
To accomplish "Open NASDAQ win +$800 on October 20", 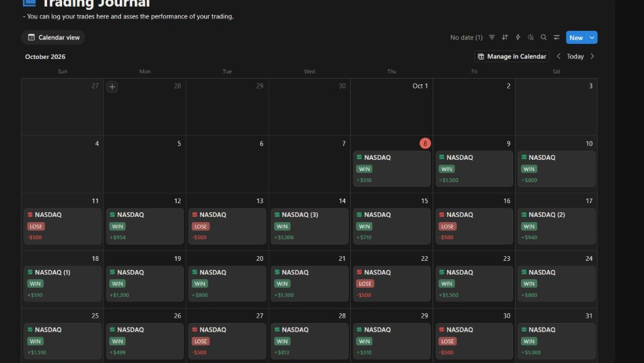I will click(227, 284).
